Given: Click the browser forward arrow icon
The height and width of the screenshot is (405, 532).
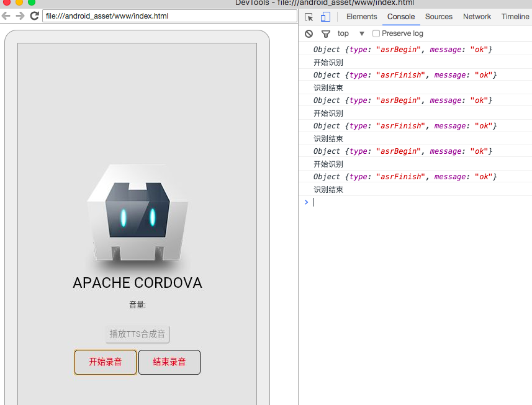Looking at the screenshot, I should point(20,17).
